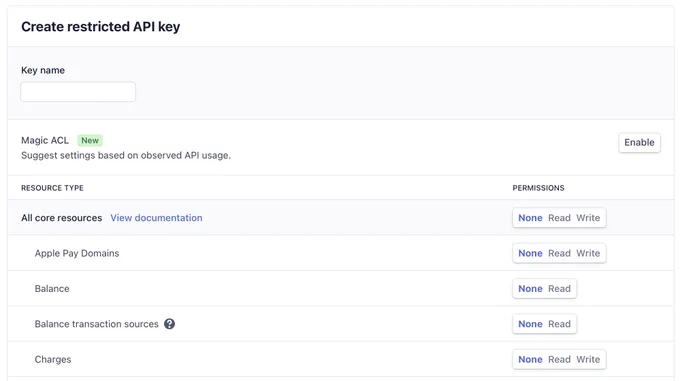Set Balance transaction sources to Read
The height and width of the screenshot is (381, 680).
tap(559, 324)
